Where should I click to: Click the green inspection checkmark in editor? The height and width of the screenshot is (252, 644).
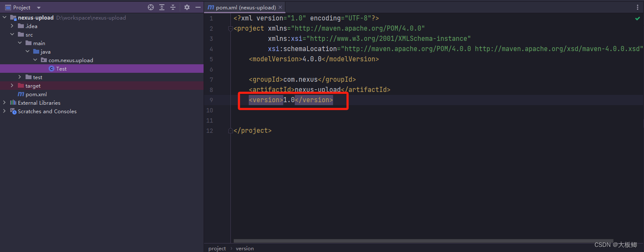637,19
